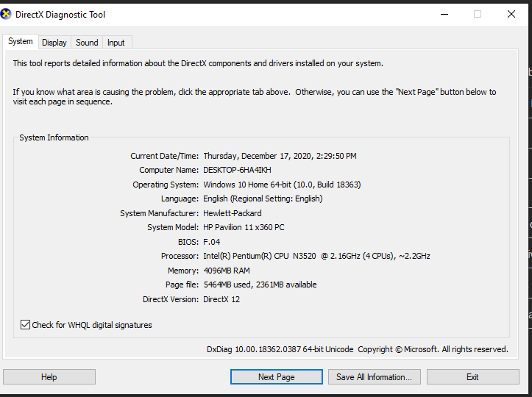
Task: Click the 4096MB RAM memory value
Action: coord(228,271)
